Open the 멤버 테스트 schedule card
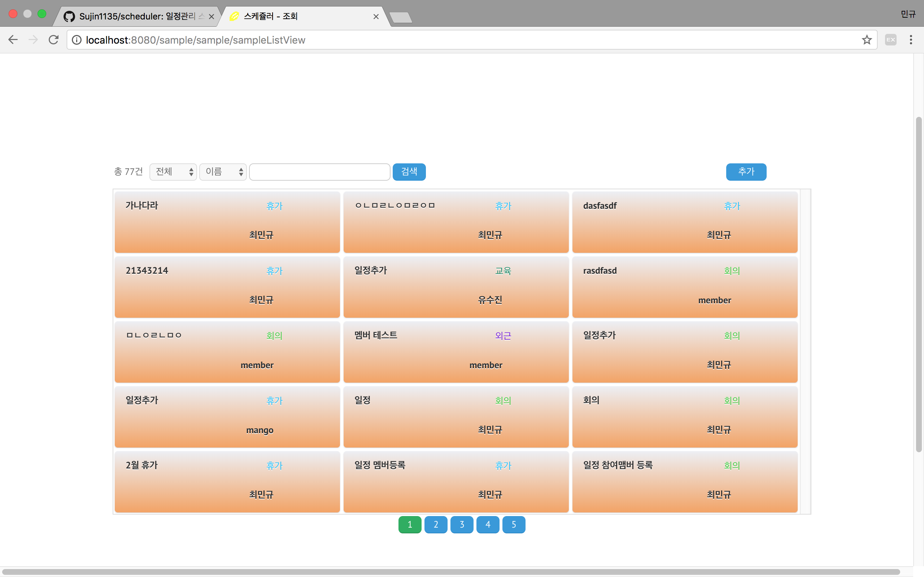 click(x=456, y=352)
